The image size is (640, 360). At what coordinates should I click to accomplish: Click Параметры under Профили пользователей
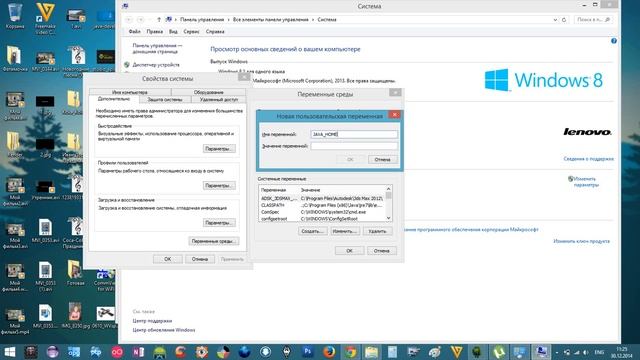pos(219,186)
